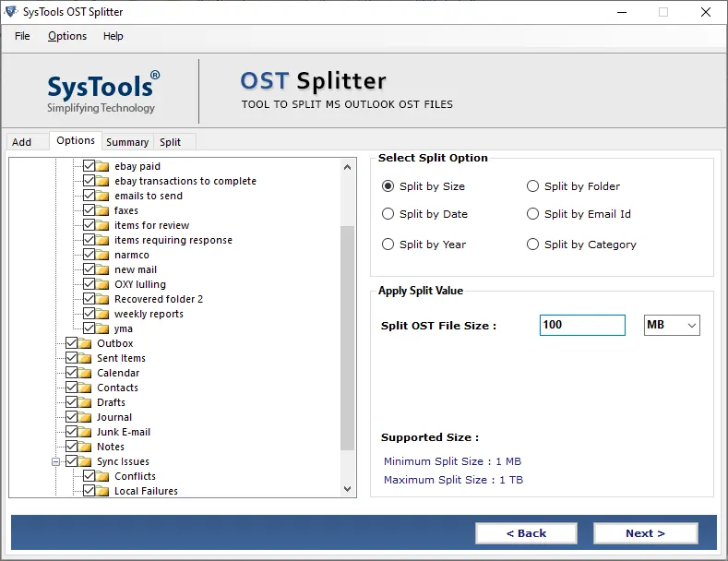The image size is (728, 561).
Task: Go back with the Back button
Action: click(x=527, y=533)
